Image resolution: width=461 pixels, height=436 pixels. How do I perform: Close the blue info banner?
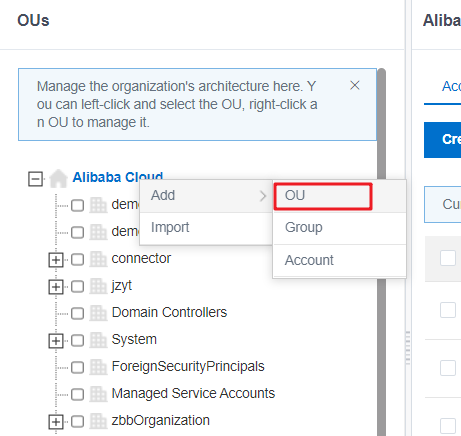(355, 85)
